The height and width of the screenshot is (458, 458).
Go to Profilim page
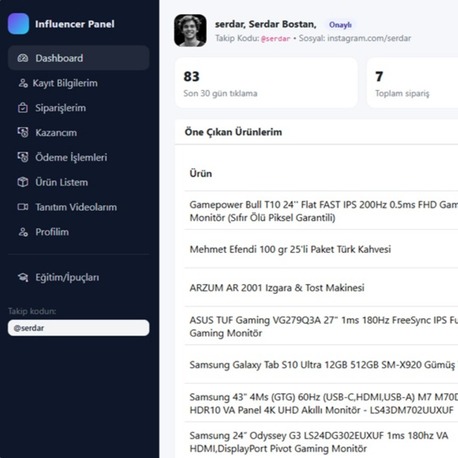[x=79, y=232]
